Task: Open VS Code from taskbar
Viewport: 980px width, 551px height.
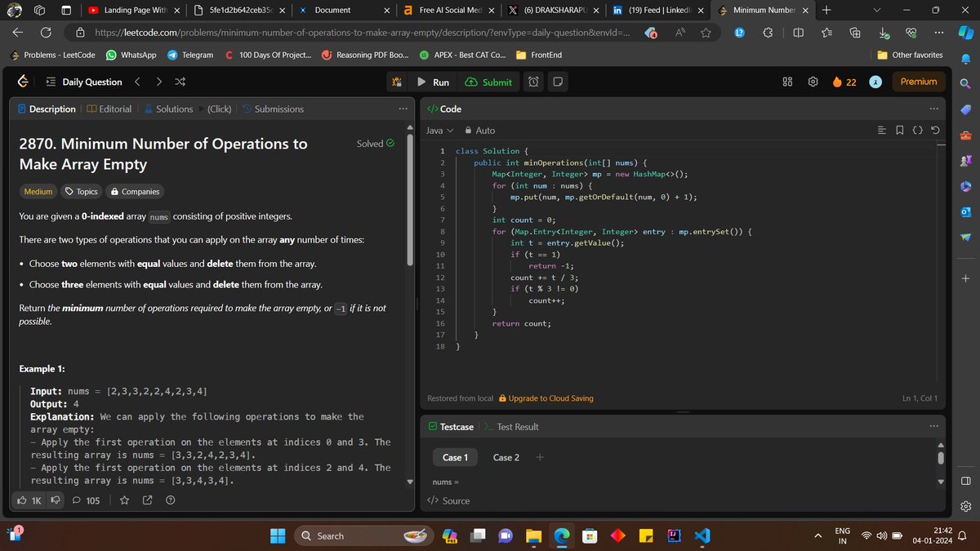Action: click(x=702, y=535)
